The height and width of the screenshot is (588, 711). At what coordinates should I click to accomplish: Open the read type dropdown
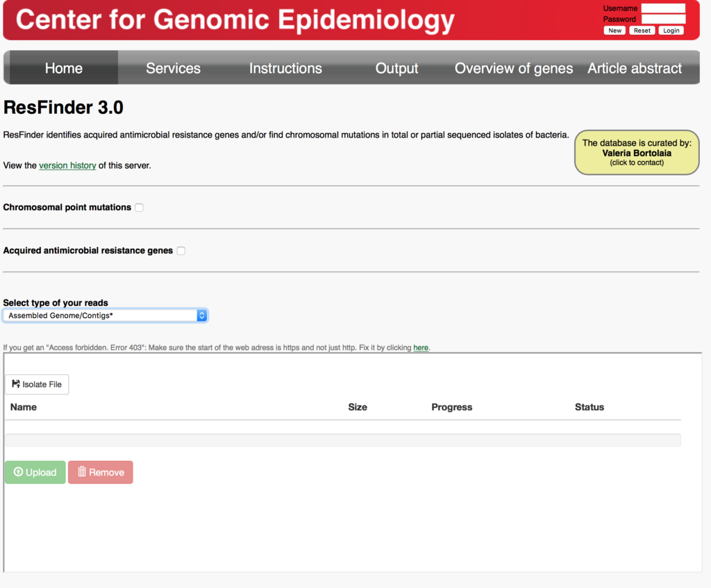coord(202,315)
